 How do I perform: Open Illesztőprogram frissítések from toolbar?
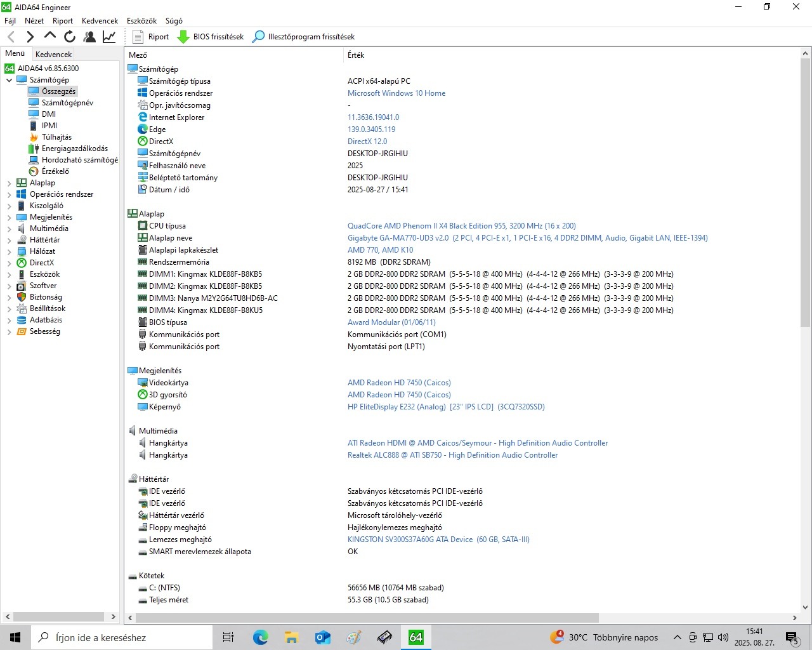click(303, 37)
